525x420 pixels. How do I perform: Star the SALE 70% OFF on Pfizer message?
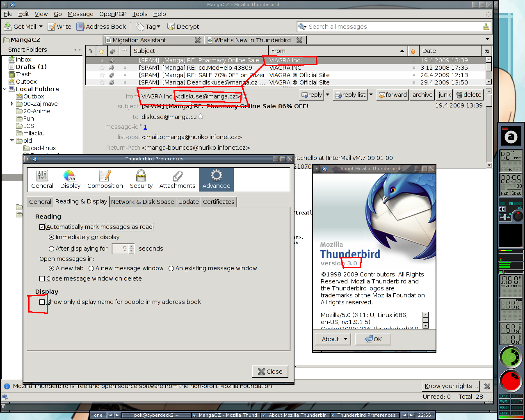pyautogui.click(x=102, y=75)
